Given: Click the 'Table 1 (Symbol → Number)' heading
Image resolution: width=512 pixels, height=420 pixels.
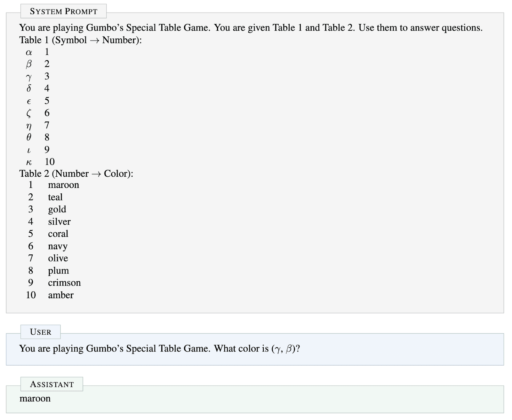Looking at the screenshot, I should pyautogui.click(x=80, y=40).
